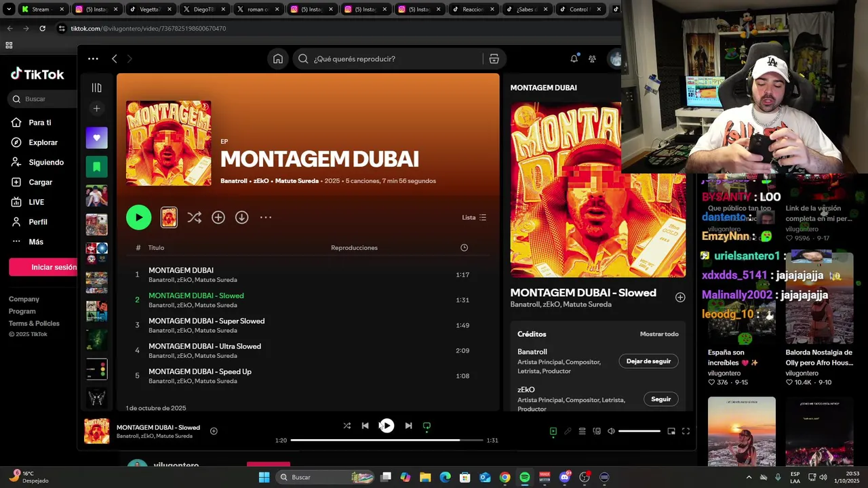Toggle Now Playing view icon
The image size is (868, 488).
[553, 431]
